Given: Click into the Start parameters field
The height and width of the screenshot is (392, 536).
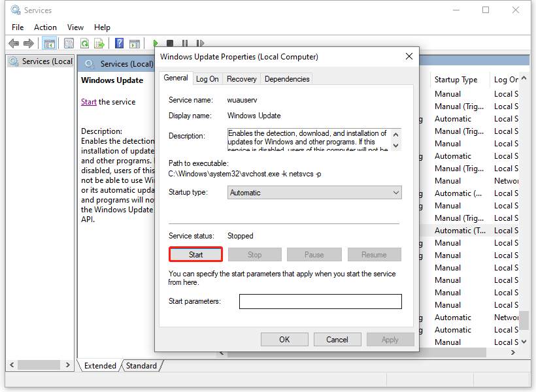Looking at the screenshot, I should coord(320,301).
